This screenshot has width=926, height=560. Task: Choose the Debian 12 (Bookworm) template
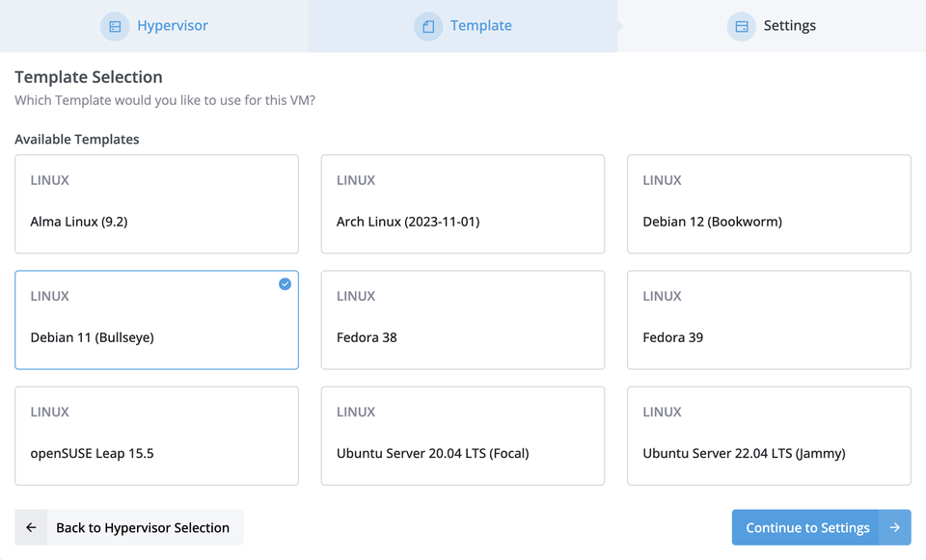coord(769,204)
